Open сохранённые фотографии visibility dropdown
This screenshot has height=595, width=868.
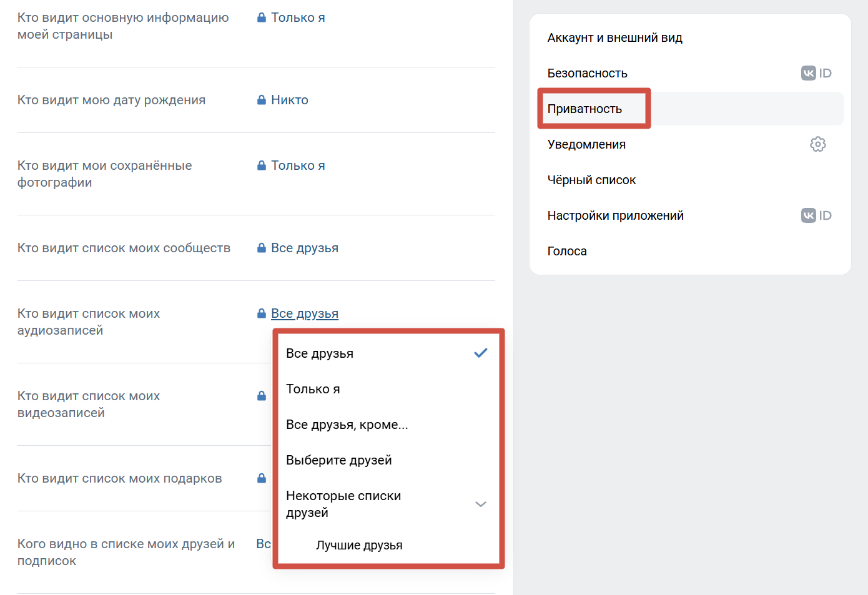click(x=297, y=165)
